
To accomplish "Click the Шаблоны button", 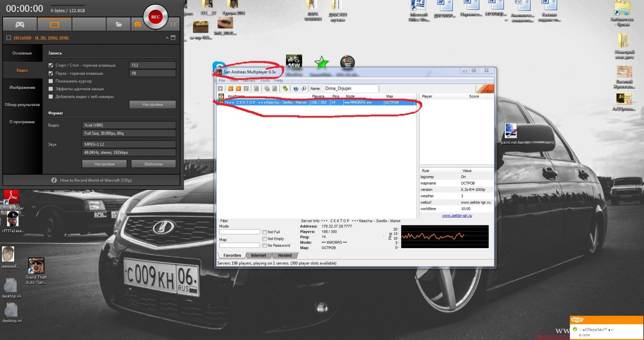I will point(154,164).
